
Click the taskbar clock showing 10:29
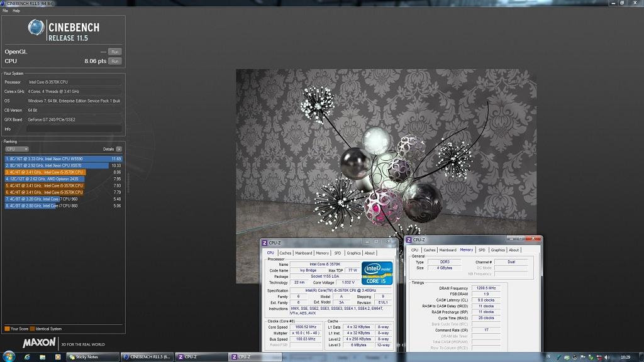pos(625,357)
